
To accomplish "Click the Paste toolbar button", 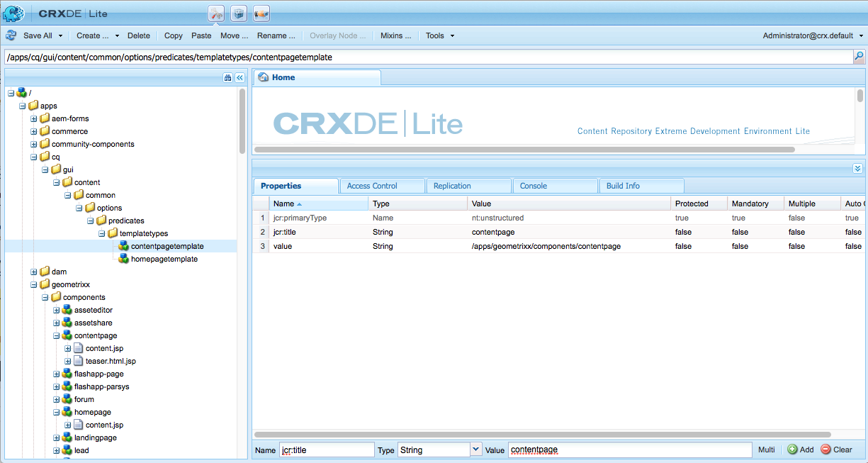I will 201,35.
